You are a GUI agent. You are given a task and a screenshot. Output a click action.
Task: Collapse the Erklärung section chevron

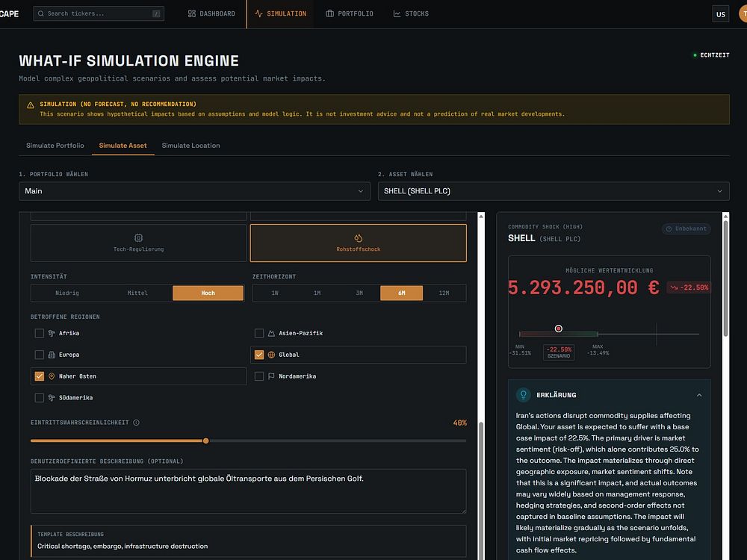[x=699, y=395]
